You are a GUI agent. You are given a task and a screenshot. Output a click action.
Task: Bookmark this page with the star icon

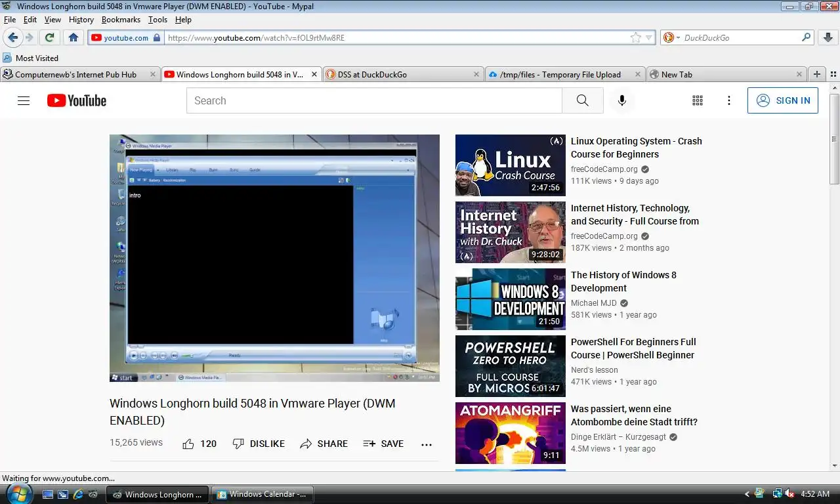tap(635, 37)
